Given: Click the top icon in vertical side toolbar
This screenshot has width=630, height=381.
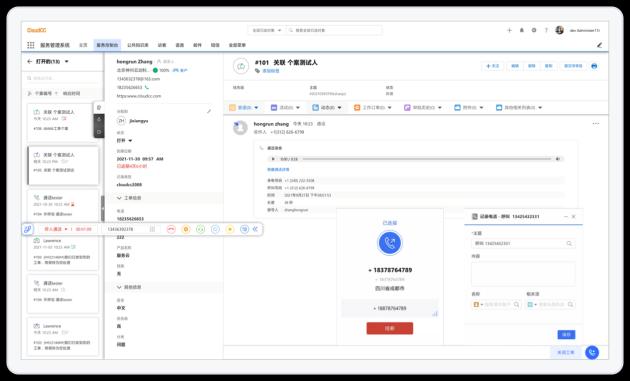Looking at the screenshot, I should pos(99,107).
